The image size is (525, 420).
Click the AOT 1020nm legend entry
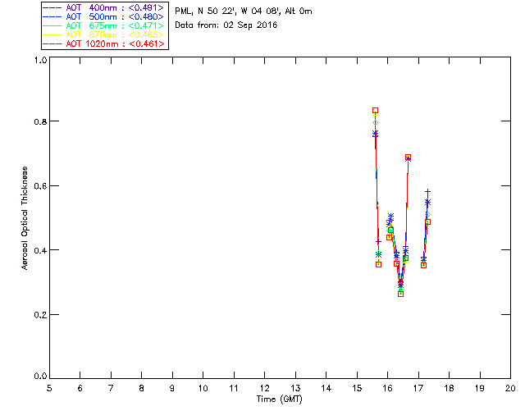(103, 43)
